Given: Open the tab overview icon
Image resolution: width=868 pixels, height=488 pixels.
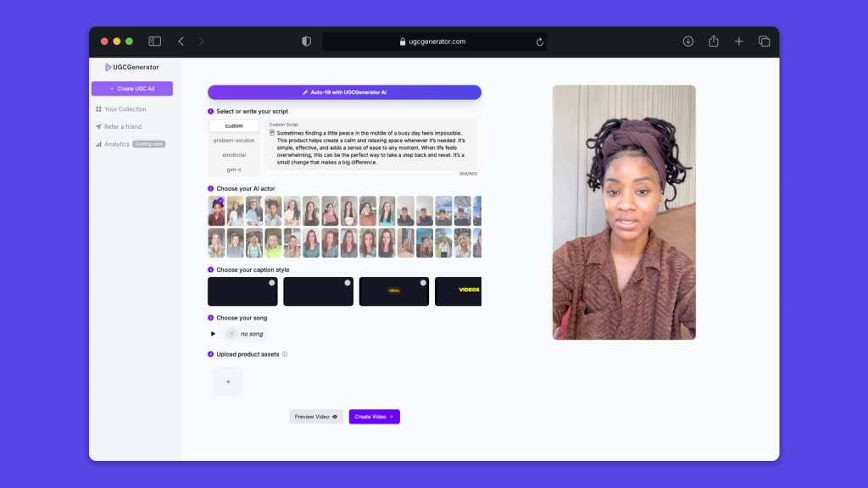Looking at the screenshot, I should point(764,42).
